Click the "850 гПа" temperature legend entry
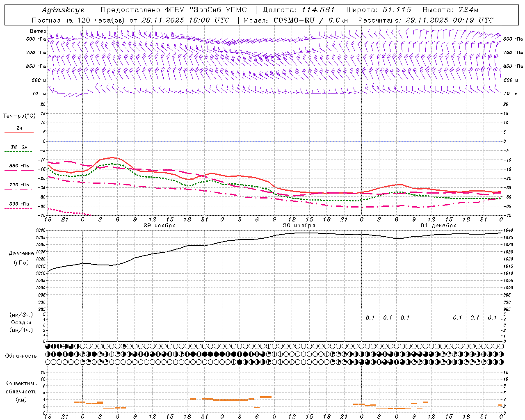The image size is (525, 420). point(19,166)
